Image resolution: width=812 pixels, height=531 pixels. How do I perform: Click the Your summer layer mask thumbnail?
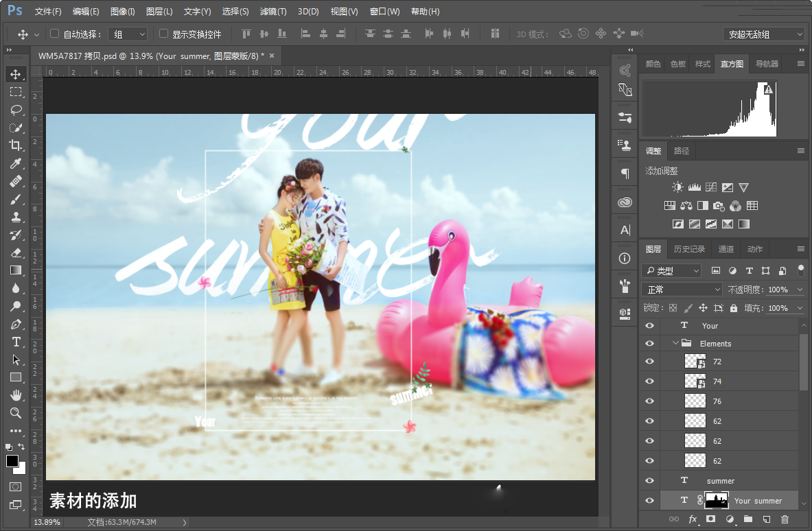(x=717, y=500)
